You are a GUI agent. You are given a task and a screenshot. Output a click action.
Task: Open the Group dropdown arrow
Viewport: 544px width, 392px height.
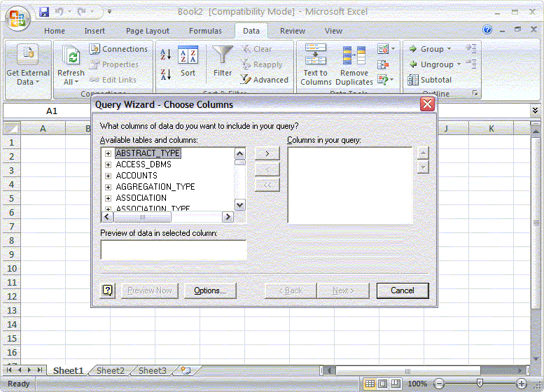(x=449, y=49)
